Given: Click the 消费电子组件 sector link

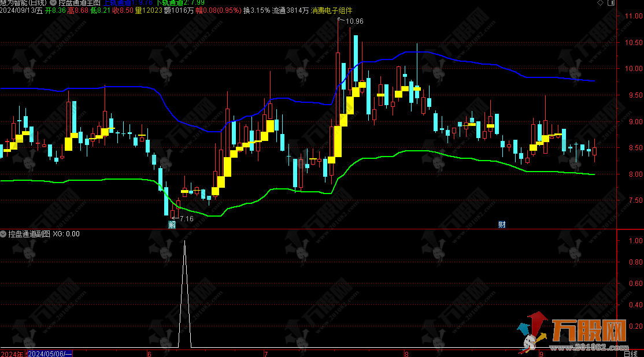Looking at the screenshot, I should (x=331, y=10).
